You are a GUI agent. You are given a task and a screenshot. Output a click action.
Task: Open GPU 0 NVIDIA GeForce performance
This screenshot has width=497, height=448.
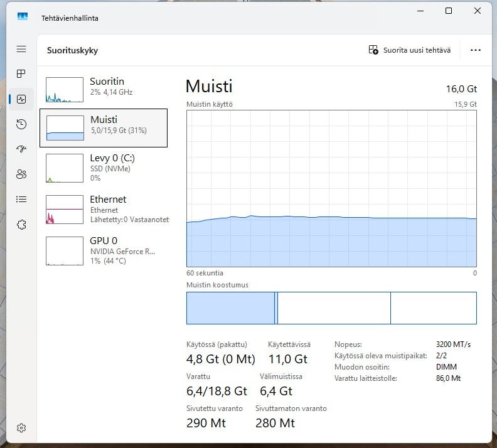point(104,250)
